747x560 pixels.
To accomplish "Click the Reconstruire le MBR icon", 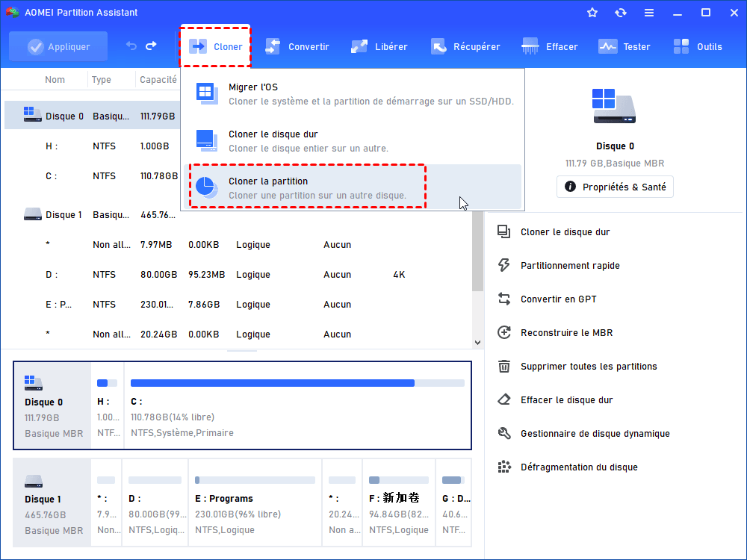I will [x=504, y=332].
